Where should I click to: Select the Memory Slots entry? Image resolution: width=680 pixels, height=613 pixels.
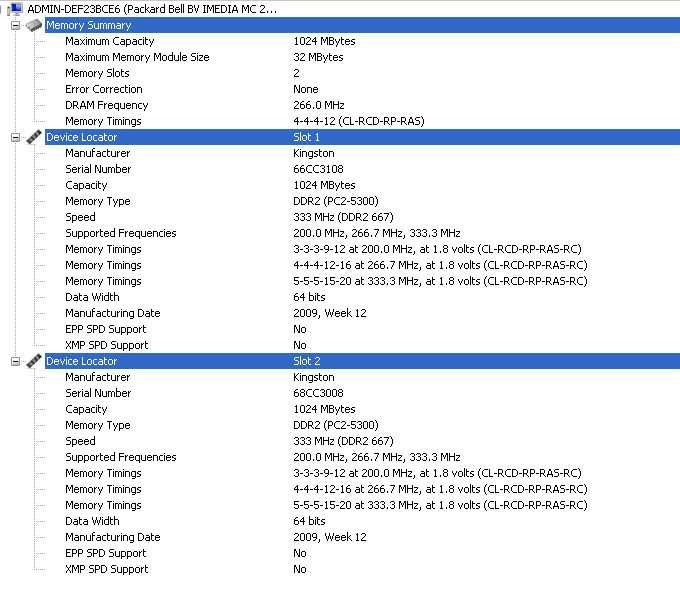[x=97, y=73]
